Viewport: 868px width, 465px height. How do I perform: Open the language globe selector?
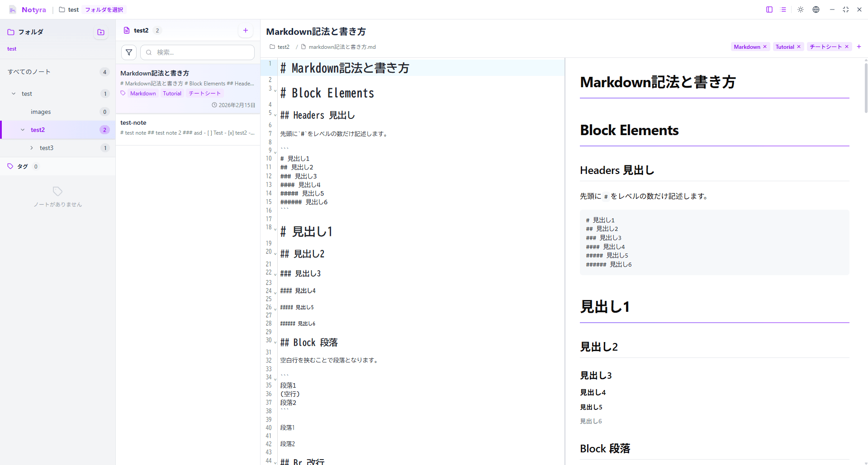click(816, 9)
